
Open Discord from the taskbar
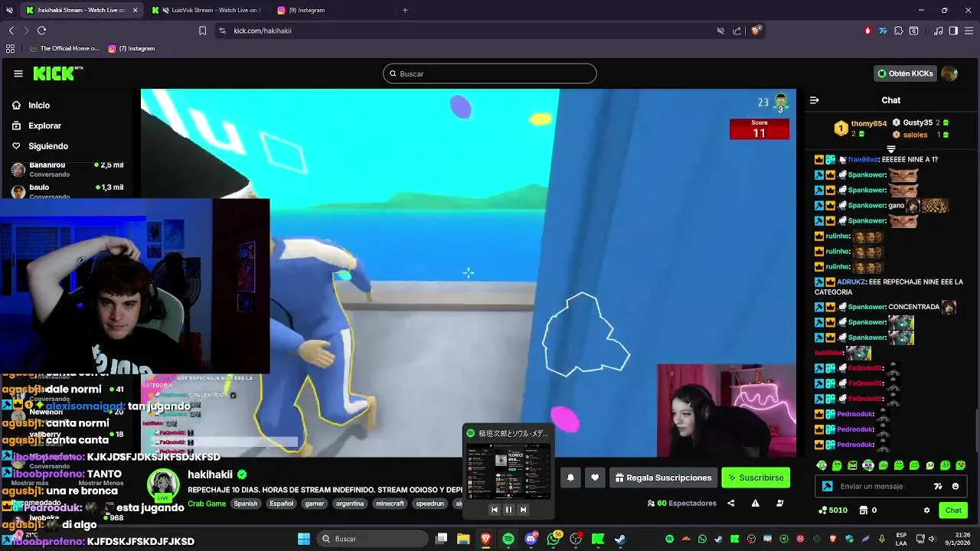click(x=531, y=539)
